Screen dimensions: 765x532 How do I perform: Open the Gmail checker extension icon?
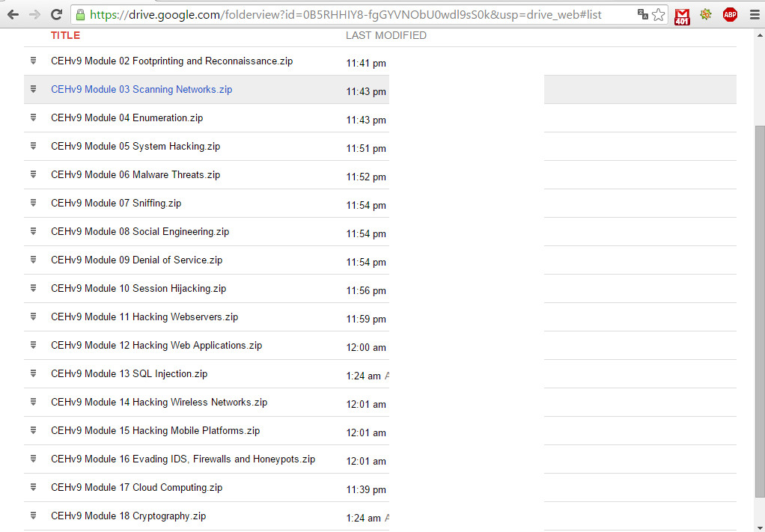point(682,16)
